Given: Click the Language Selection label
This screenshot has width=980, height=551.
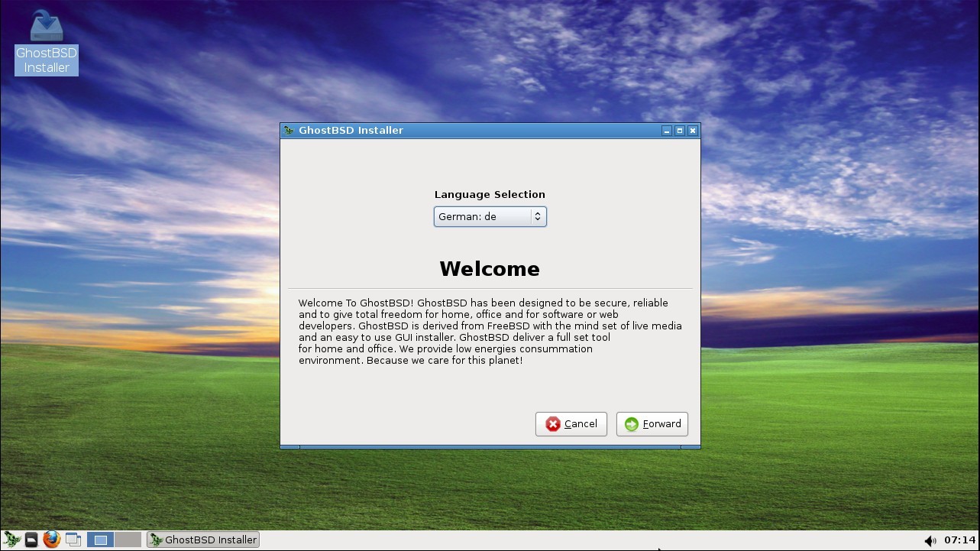Looking at the screenshot, I should pyautogui.click(x=490, y=195).
